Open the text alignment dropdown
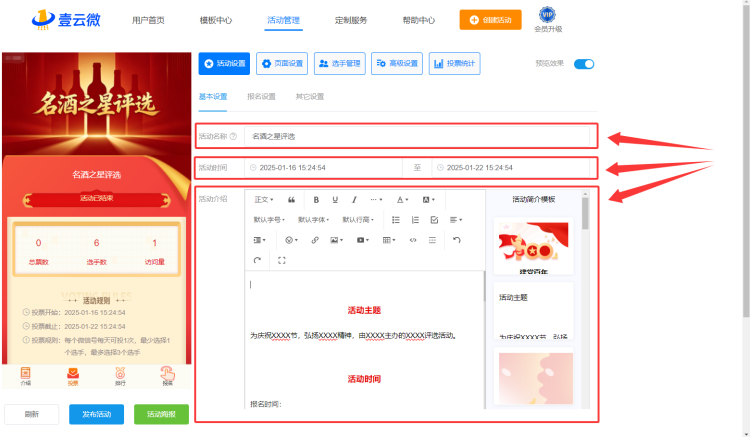This screenshot has width=750, height=437. point(456,220)
